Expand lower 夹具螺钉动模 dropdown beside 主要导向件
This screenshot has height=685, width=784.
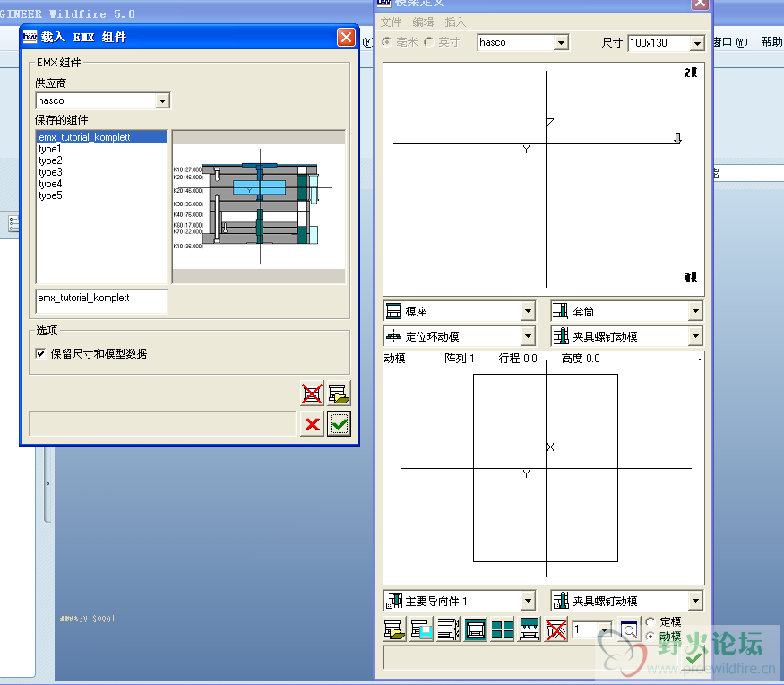point(695,601)
